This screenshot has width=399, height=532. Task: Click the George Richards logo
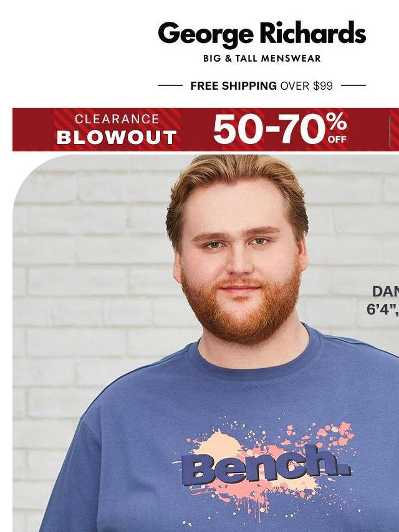pos(262,34)
